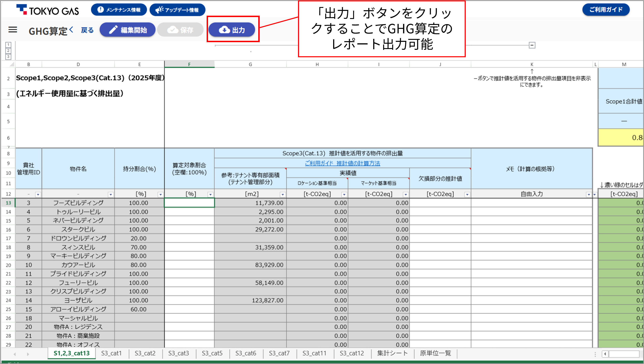This screenshot has height=364, width=644.
Task: Open 持分割合 column filter dropdown
Action: (160, 194)
